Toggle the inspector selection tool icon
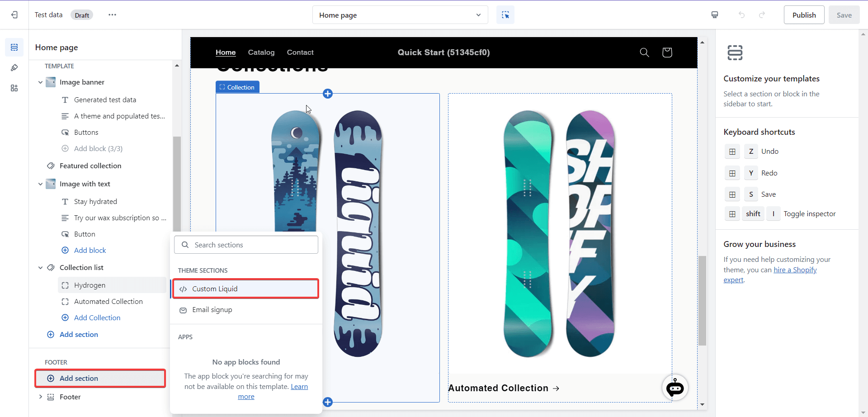868x417 pixels. (505, 15)
